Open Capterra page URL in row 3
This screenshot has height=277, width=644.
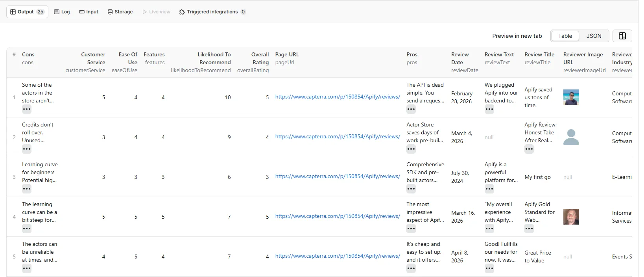pos(338,177)
